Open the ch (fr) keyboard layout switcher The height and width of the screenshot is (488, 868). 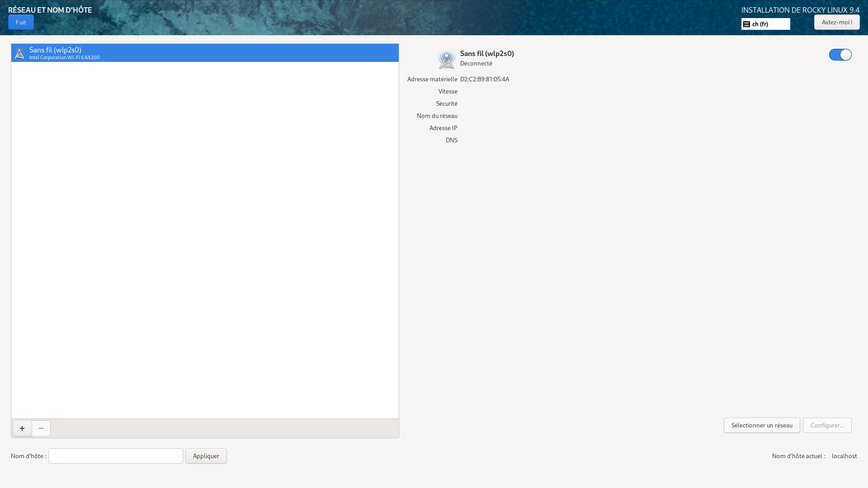765,24
